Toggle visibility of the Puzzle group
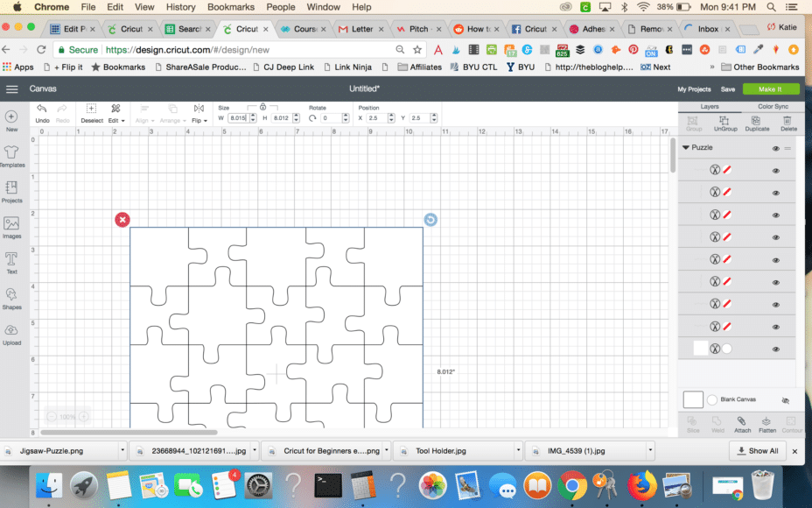Image resolution: width=812 pixels, height=508 pixels. pos(775,148)
